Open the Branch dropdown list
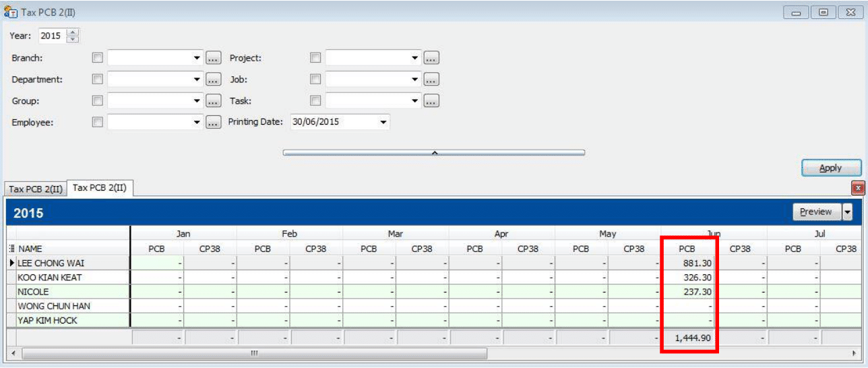 197,58
